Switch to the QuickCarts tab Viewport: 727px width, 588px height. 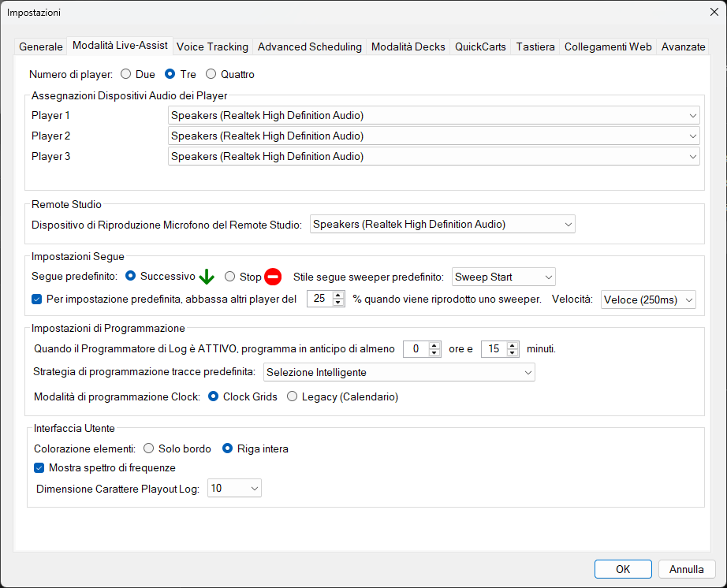tap(480, 47)
